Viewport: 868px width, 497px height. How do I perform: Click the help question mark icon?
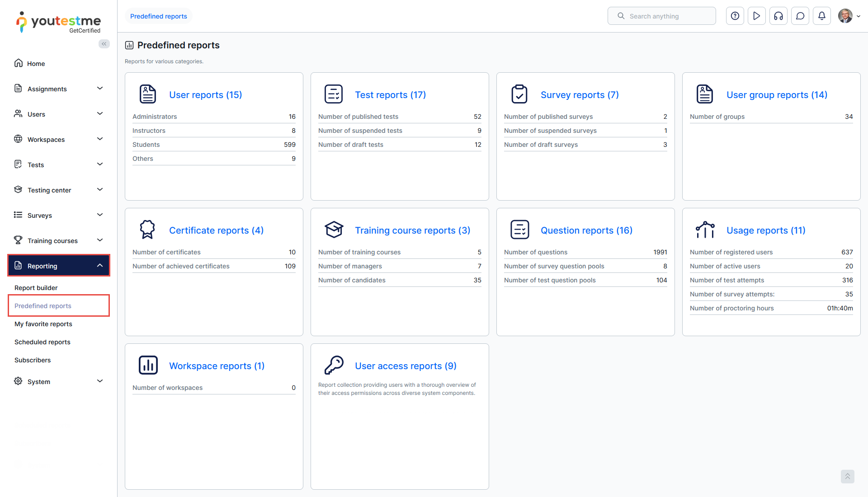(735, 16)
